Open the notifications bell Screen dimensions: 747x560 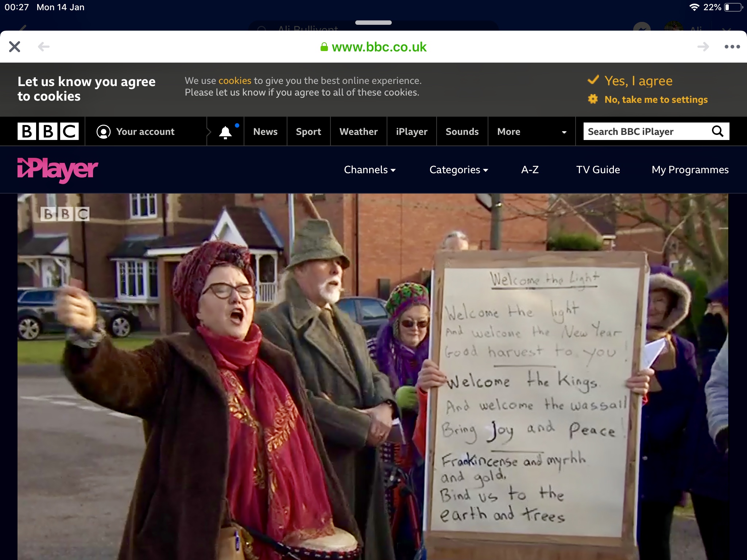click(x=225, y=132)
